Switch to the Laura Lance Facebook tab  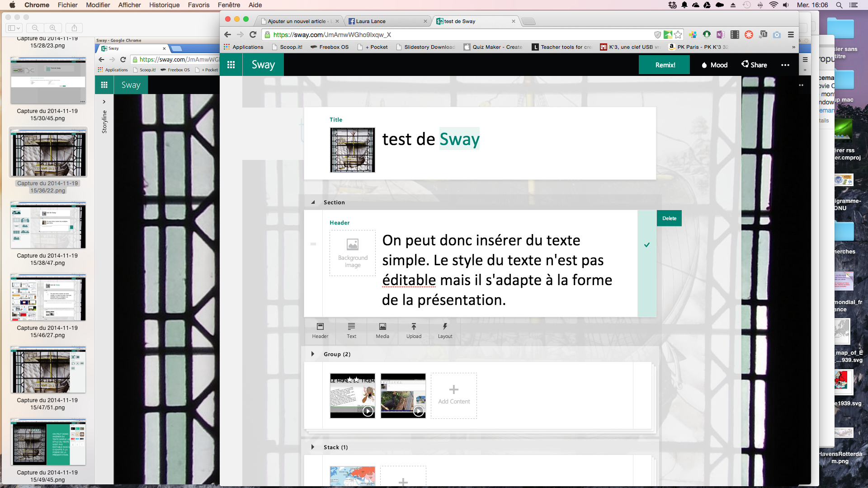tap(387, 21)
